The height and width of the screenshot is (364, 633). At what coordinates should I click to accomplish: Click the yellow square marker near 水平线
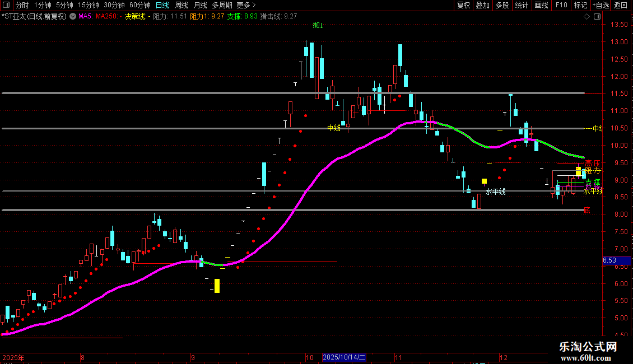484,181
